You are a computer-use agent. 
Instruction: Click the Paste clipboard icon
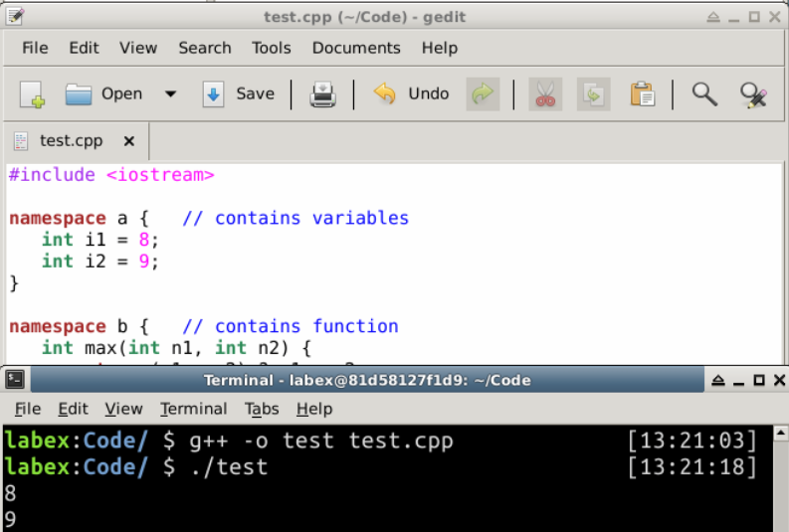[643, 94]
